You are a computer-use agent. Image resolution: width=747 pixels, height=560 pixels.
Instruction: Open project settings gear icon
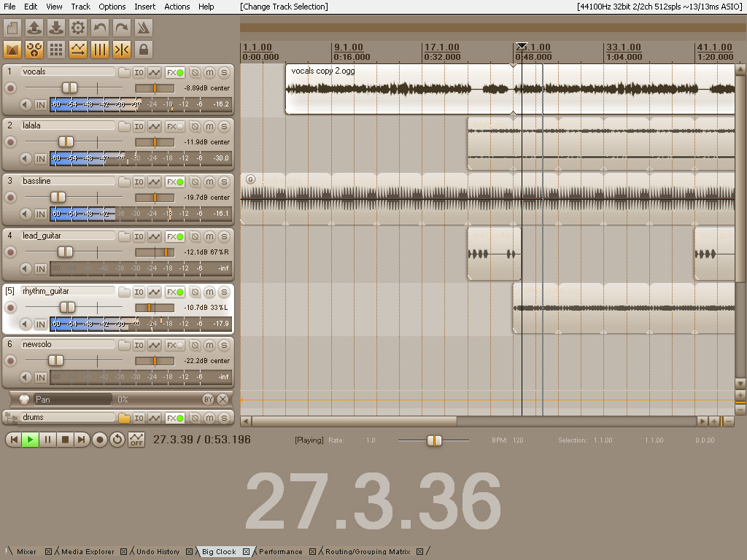pos(78,28)
